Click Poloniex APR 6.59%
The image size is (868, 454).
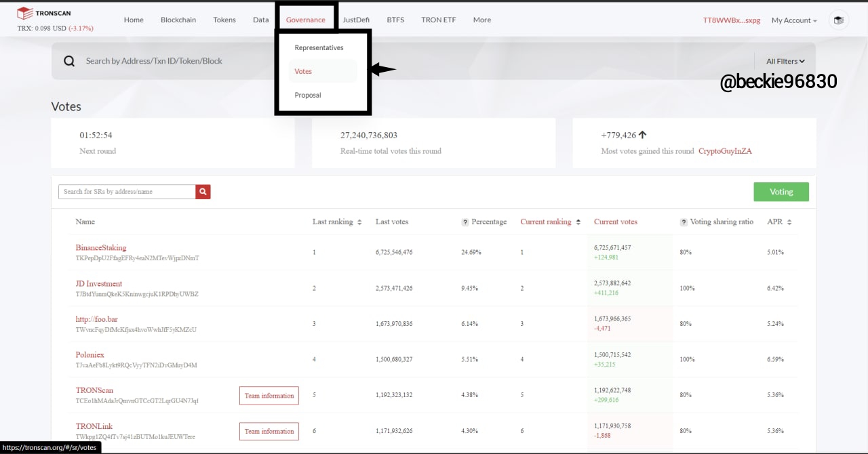(775, 359)
